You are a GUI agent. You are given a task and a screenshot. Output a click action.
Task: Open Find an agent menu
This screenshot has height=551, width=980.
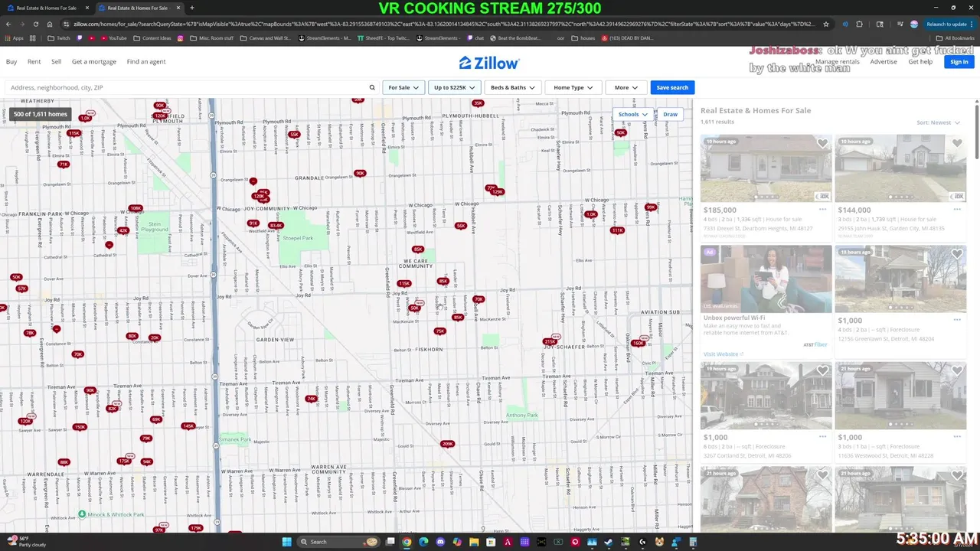(x=146, y=62)
